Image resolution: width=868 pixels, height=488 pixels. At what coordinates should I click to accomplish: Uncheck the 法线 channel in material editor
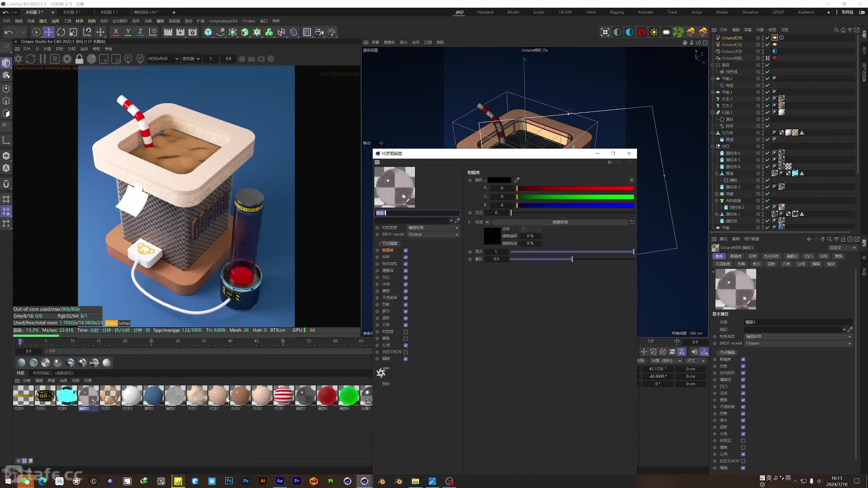coord(406,284)
